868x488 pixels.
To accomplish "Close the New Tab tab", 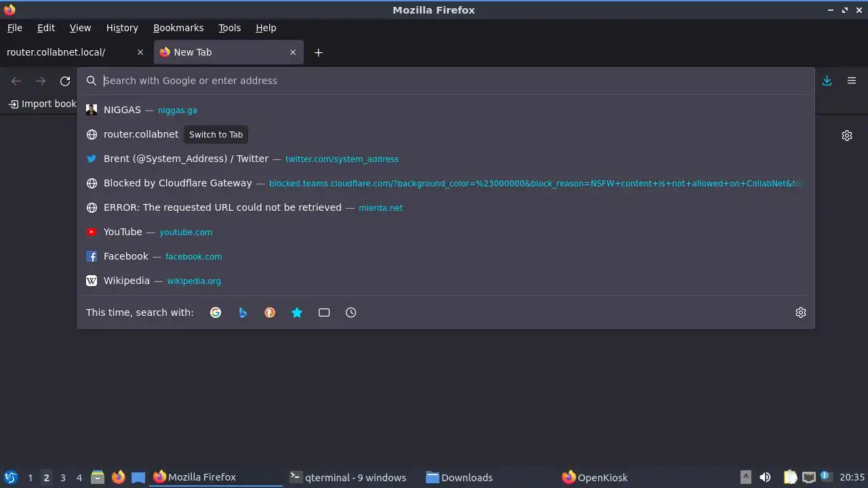I will coord(293,52).
